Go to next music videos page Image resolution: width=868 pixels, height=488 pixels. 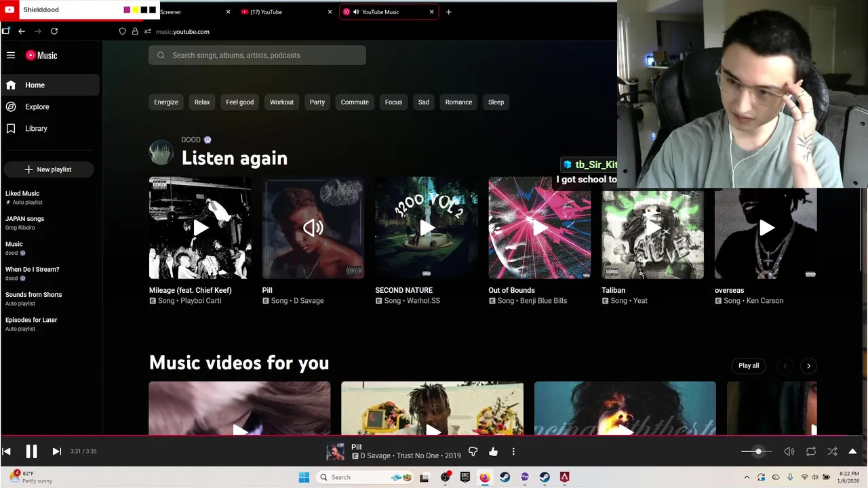coord(808,365)
